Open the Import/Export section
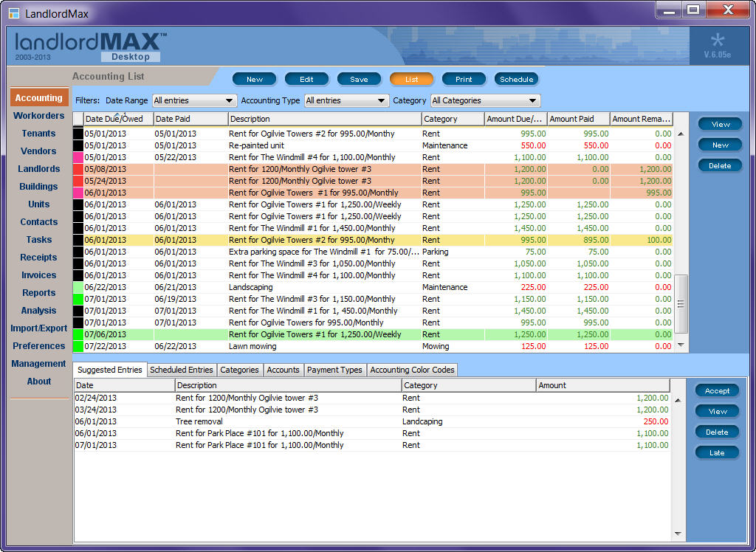 38,328
